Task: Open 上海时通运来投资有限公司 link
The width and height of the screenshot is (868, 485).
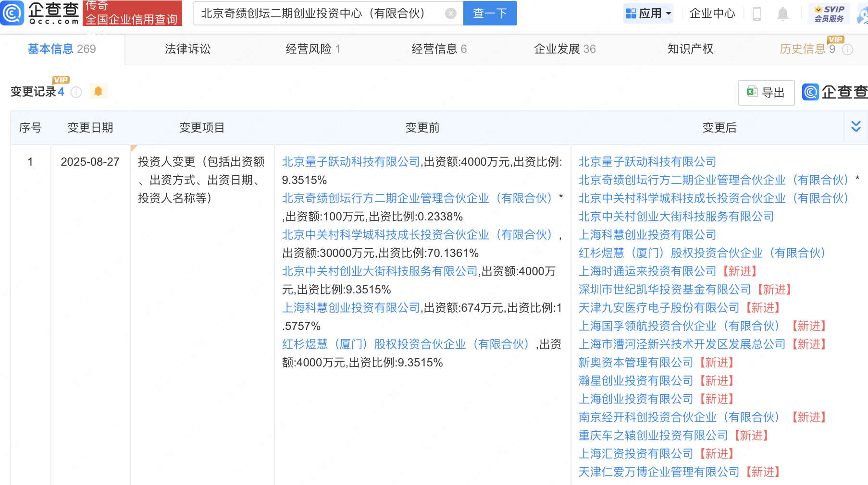Action: point(647,271)
